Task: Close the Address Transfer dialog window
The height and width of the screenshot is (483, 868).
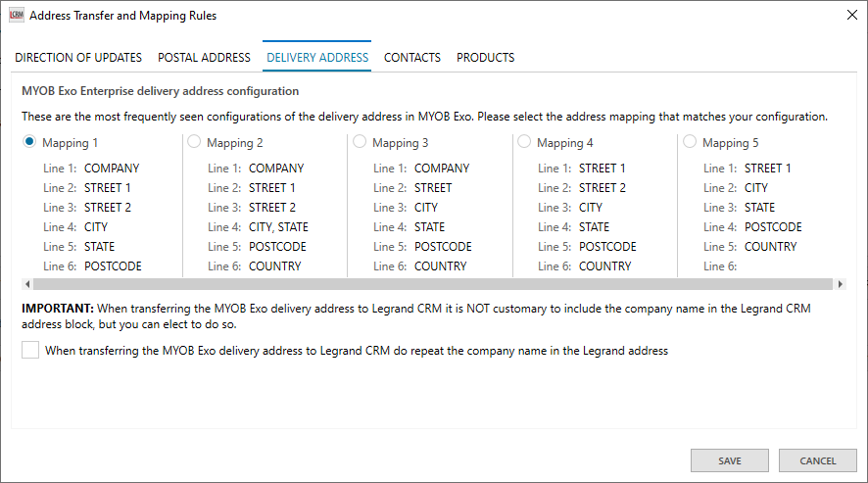Action: [849, 15]
